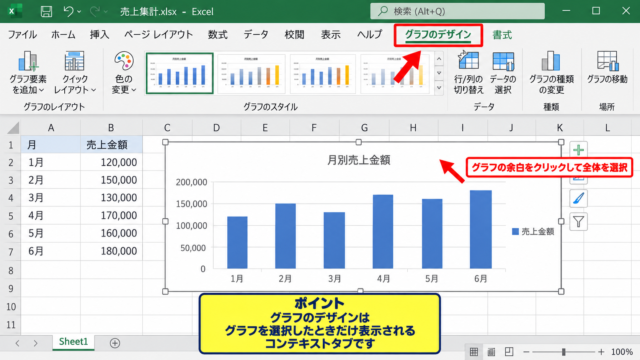Screen dimensions: 640x360
Task: Switch to the データ tab
Action: 256,35
